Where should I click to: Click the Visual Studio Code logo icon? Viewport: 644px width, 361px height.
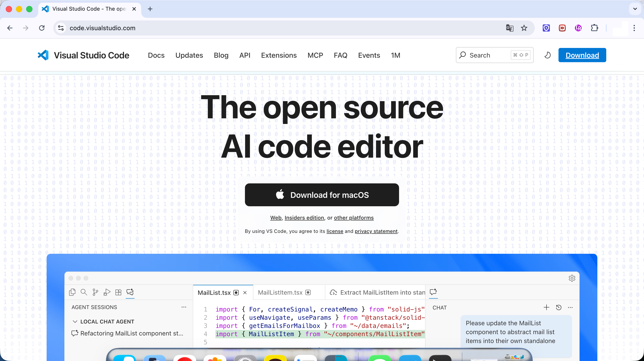pos(43,55)
